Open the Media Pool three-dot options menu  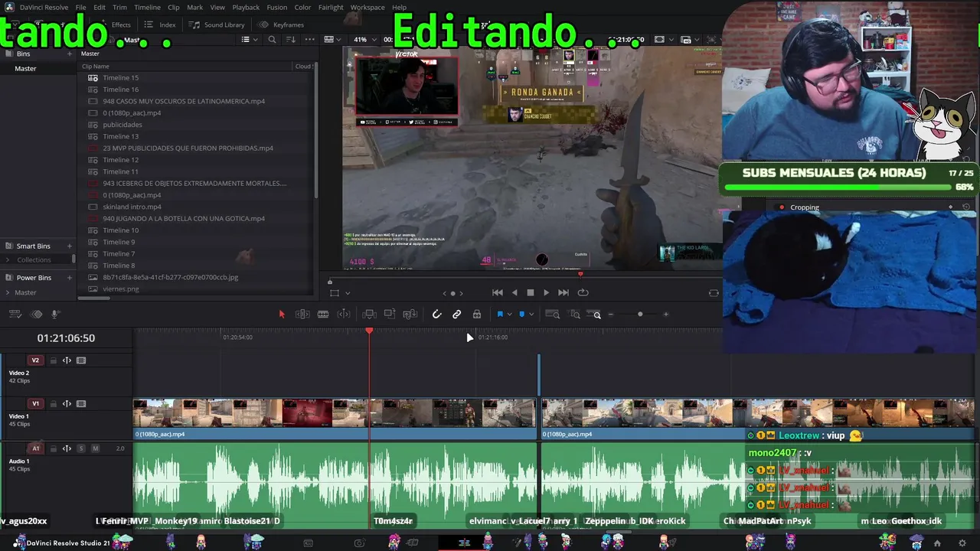pos(309,40)
